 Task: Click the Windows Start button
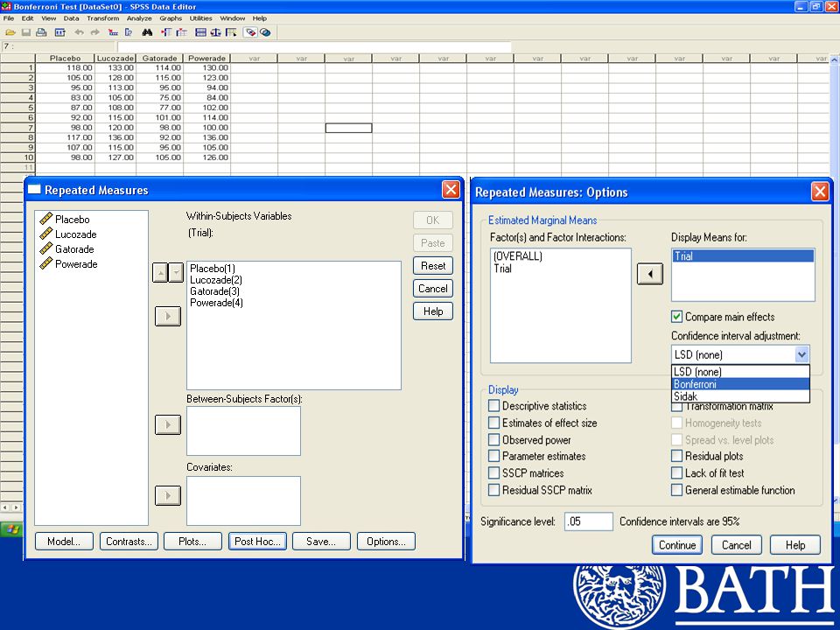11,530
